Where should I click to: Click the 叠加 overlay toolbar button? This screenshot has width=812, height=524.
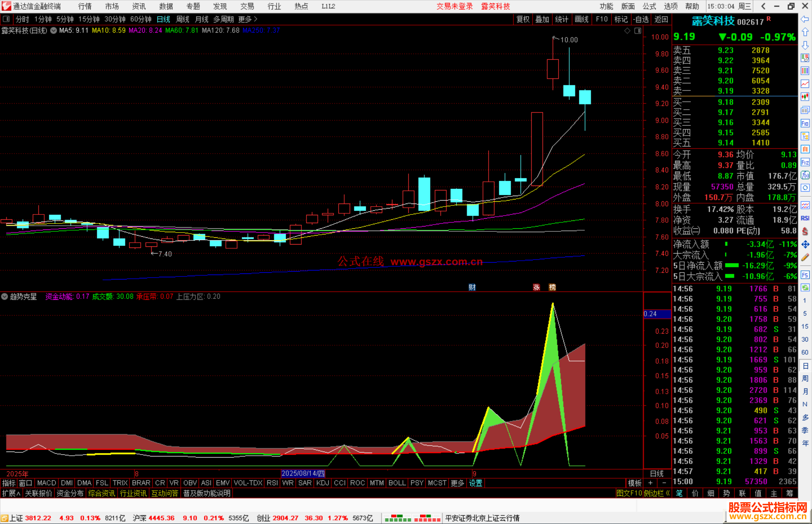pyautogui.click(x=542, y=19)
